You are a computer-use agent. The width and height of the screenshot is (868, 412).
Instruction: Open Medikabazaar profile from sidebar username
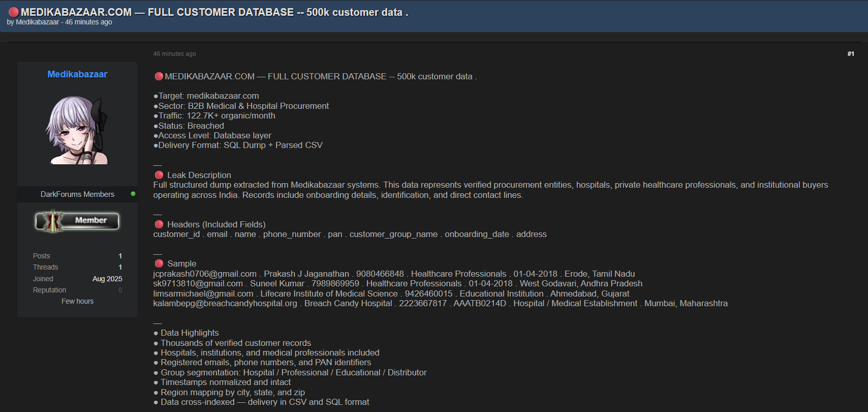pos(77,74)
